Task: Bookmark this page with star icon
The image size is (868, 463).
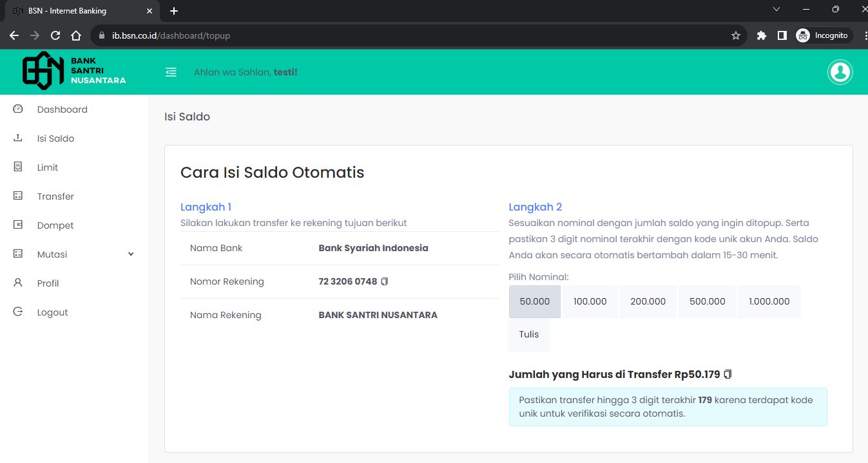Action: pos(735,35)
